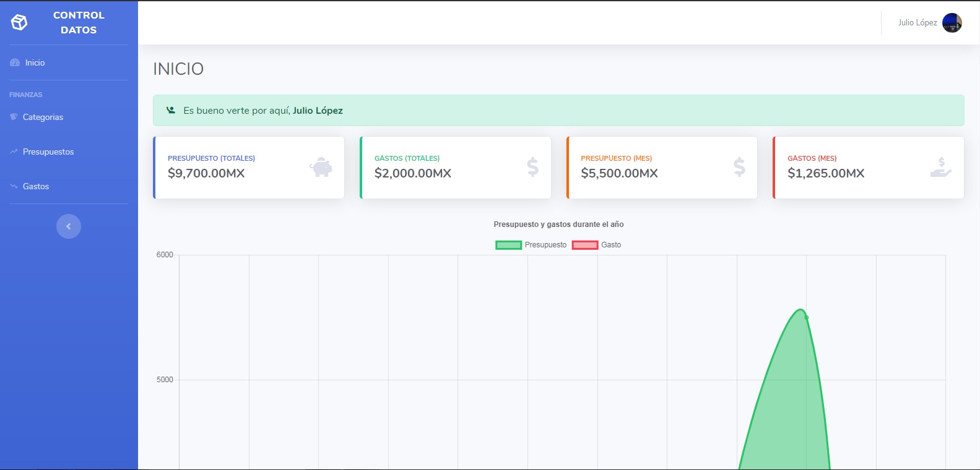
Task: Click the 6000 axis label on chart
Action: tap(165, 255)
